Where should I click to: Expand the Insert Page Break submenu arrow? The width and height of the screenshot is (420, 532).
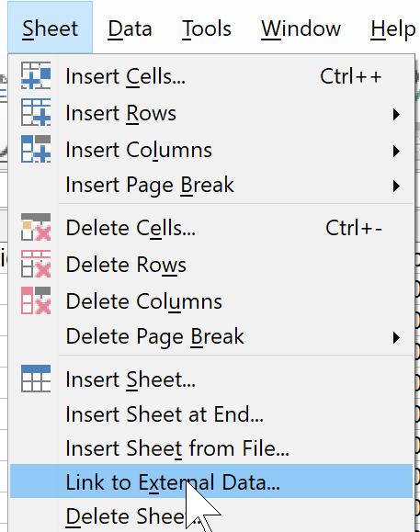pos(396,186)
